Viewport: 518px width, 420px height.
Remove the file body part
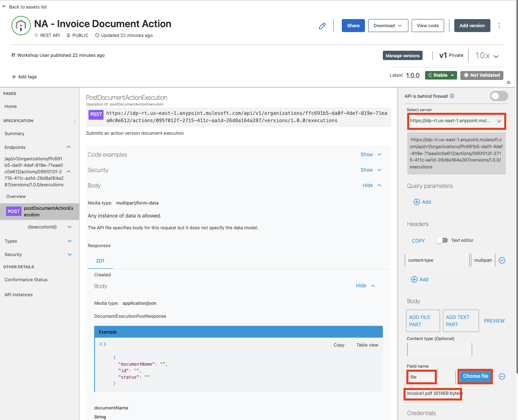(x=502, y=377)
